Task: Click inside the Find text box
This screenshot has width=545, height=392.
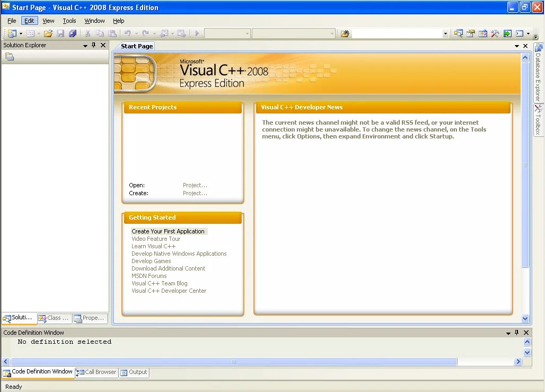Action: click(x=397, y=34)
